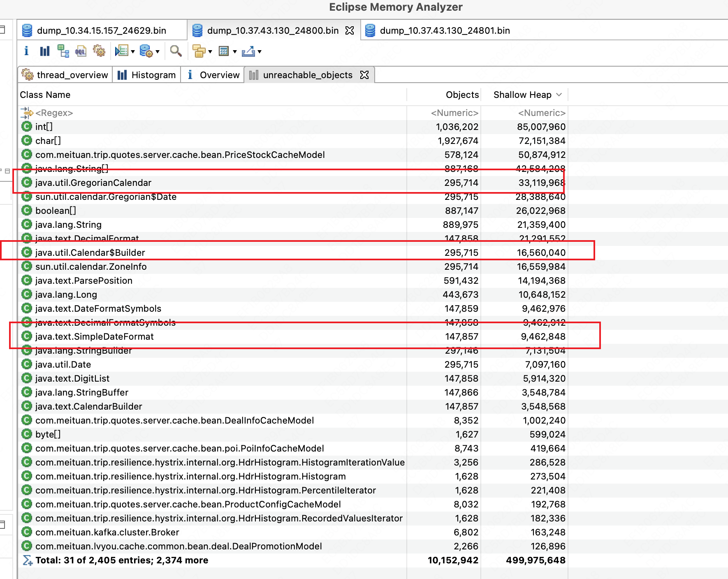
Task: Click class icon beside sun.util.calendar.ZoneInfo
Action: coord(27,266)
